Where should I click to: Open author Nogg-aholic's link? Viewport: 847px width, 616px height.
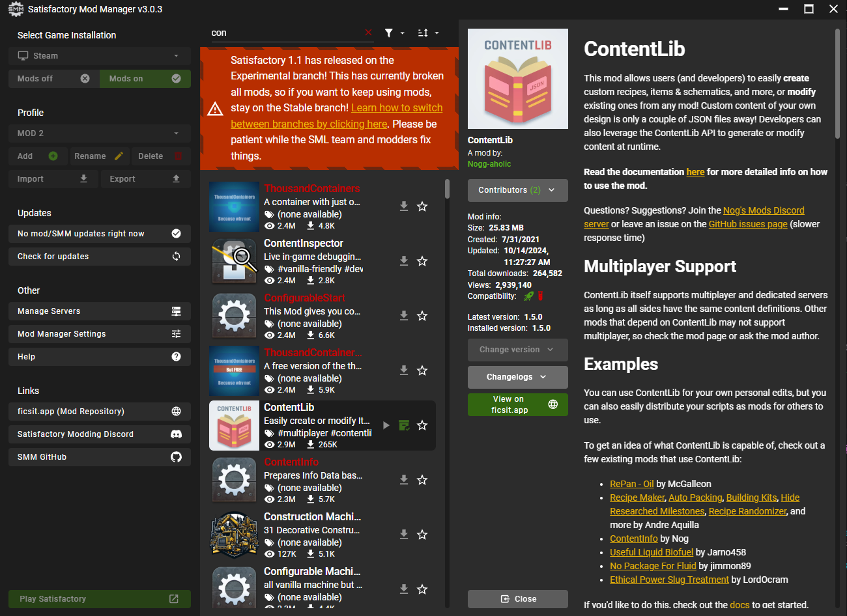489,164
